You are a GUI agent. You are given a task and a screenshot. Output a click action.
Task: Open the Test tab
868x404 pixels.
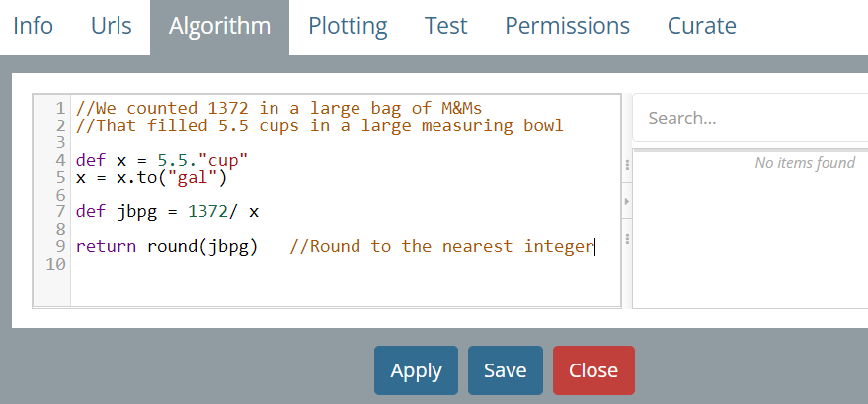(x=445, y=26)
